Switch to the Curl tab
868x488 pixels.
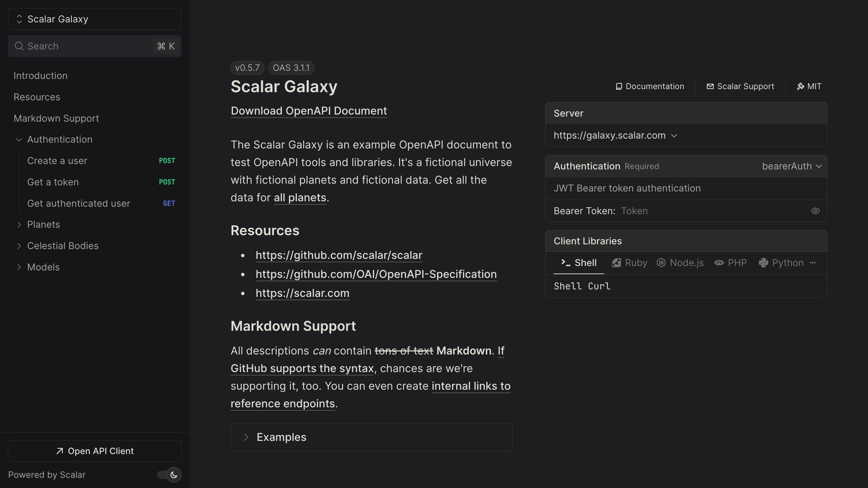coord(599,286)
